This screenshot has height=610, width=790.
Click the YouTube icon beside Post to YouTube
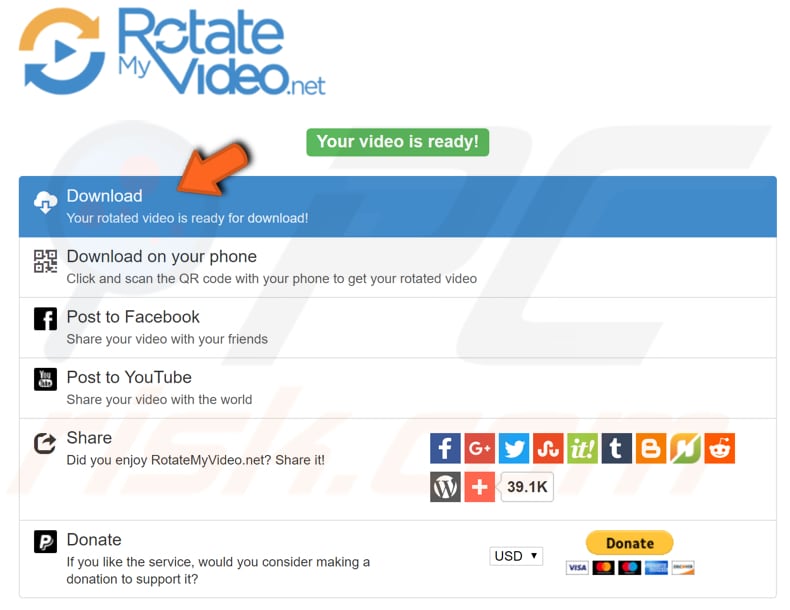(45, 379)
